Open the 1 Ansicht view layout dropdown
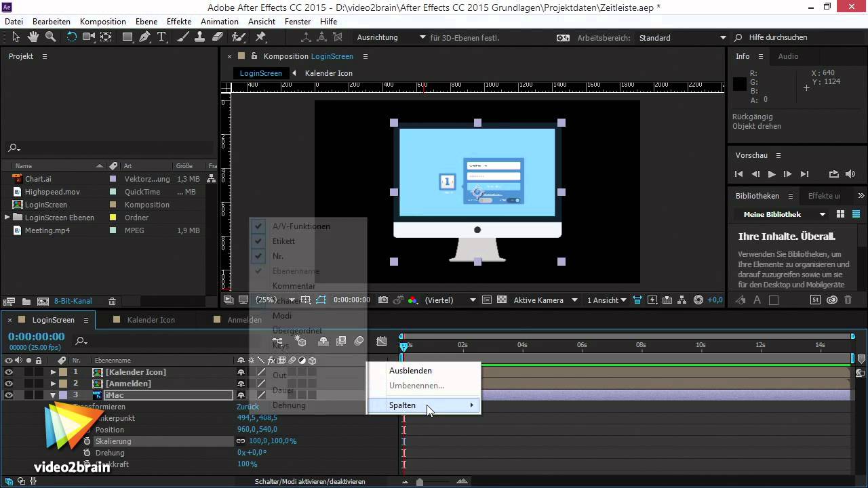 click(606, 300)
